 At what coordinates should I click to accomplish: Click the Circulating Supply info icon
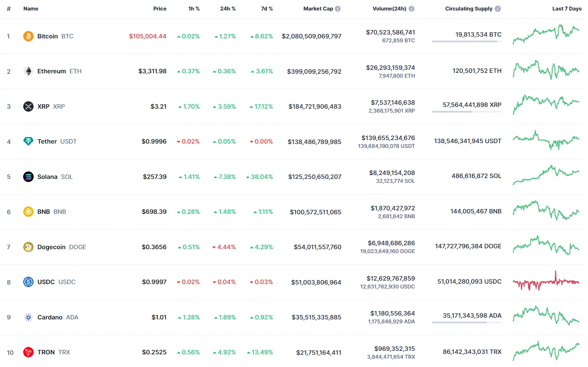tap(498, 9)
